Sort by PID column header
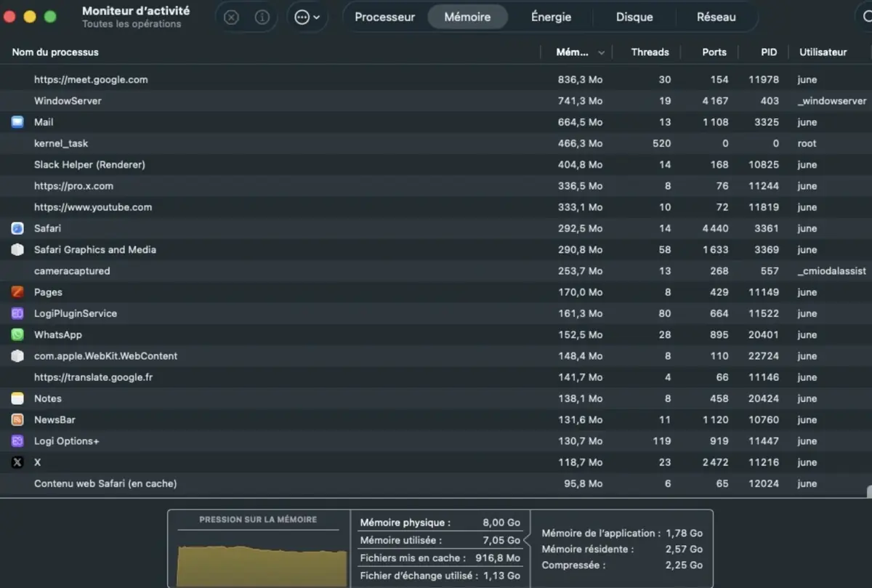The width and height of the screenshot is (872, 588). (769, 52)
